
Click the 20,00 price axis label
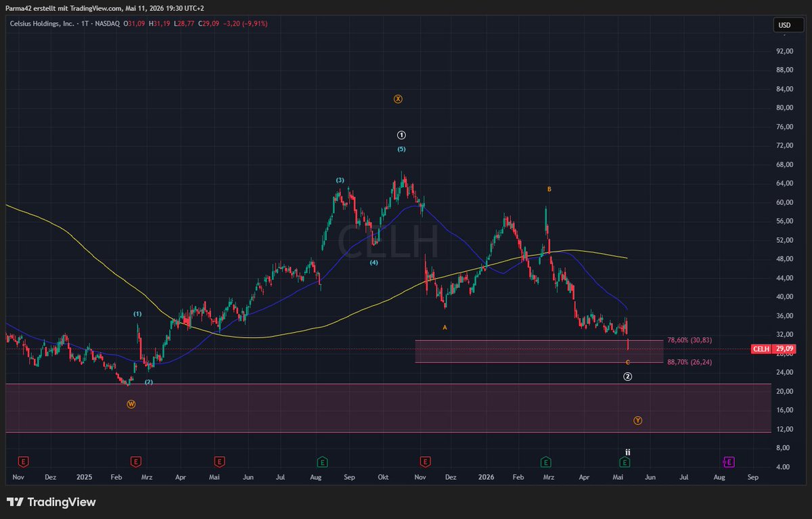tap(785, 391)
